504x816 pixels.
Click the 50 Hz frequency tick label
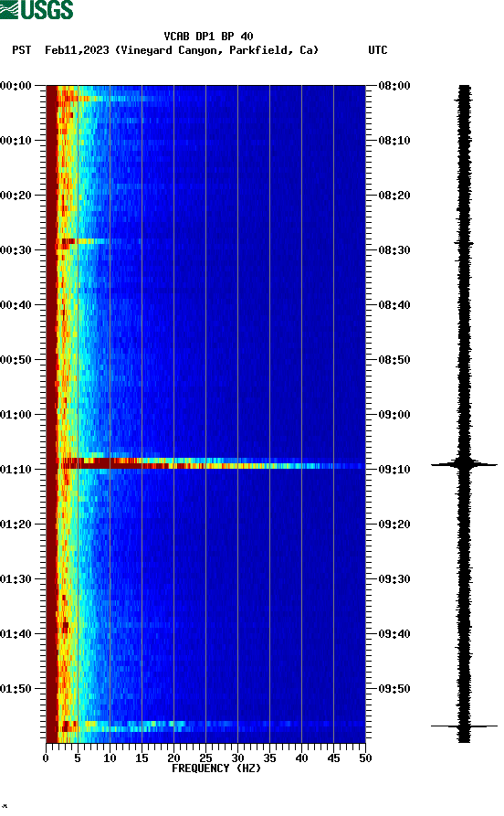[365, 758]
